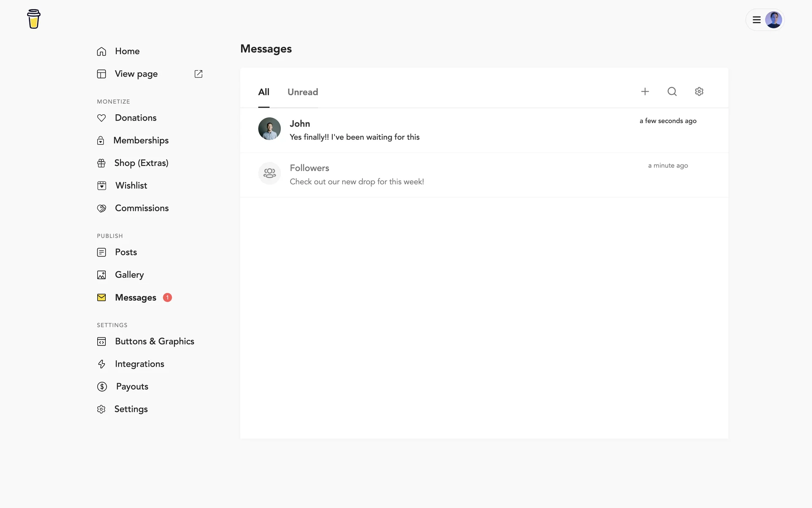
Task: Click the profile avatar at top right
Action: coord(773,20)
